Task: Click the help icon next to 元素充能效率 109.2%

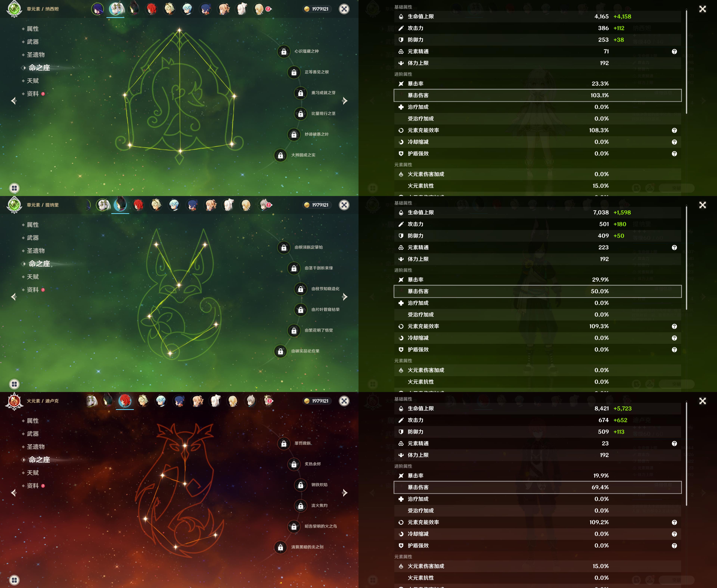Action: pyautogui.click(x=674, y=522)
